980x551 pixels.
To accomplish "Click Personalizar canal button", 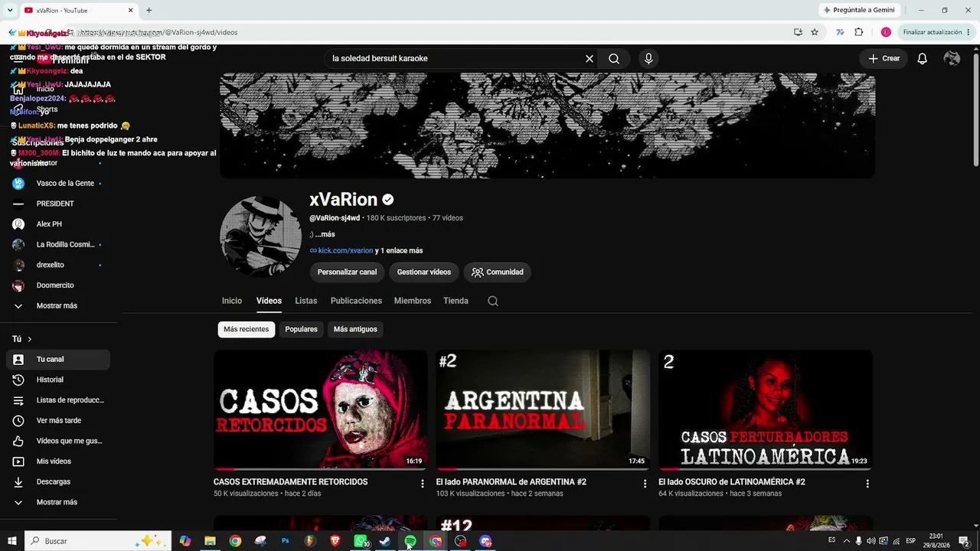I will [347, 272].
